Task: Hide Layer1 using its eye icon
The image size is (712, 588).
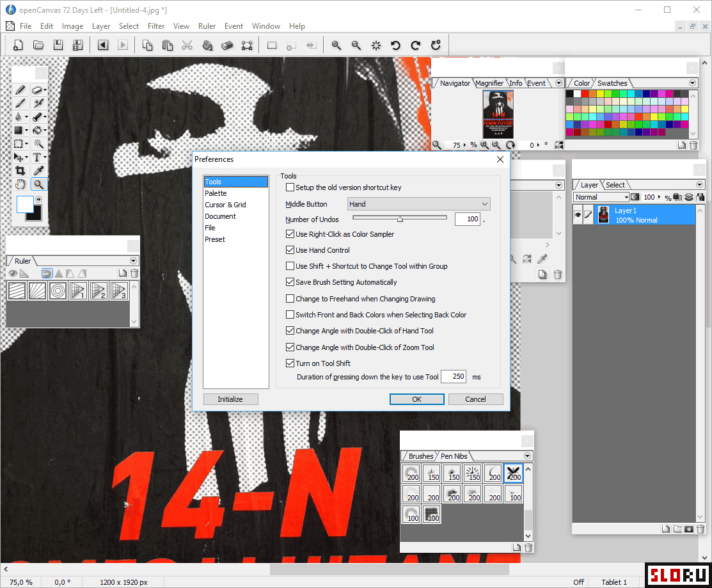Action: (x=578, y=215)
